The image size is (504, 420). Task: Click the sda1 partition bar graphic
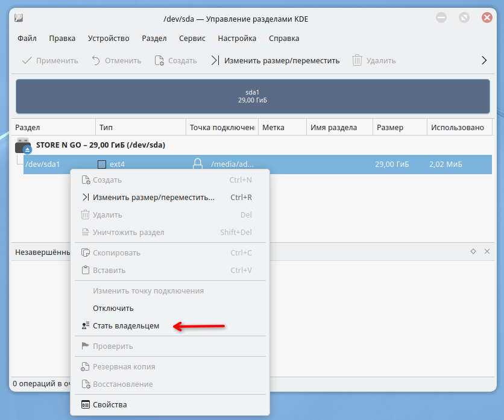[x=253, y=96]
